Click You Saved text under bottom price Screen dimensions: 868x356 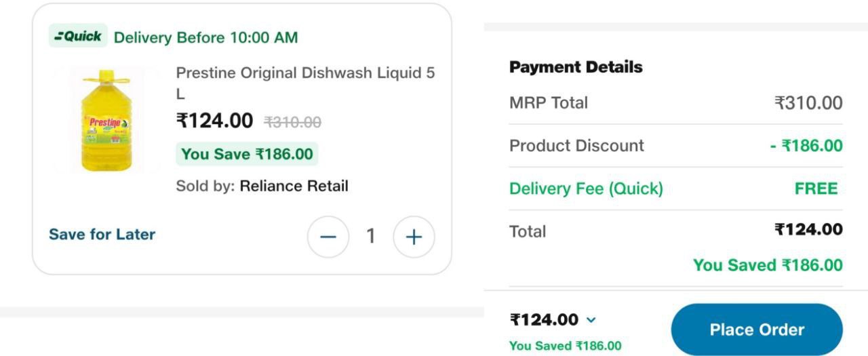565,346
